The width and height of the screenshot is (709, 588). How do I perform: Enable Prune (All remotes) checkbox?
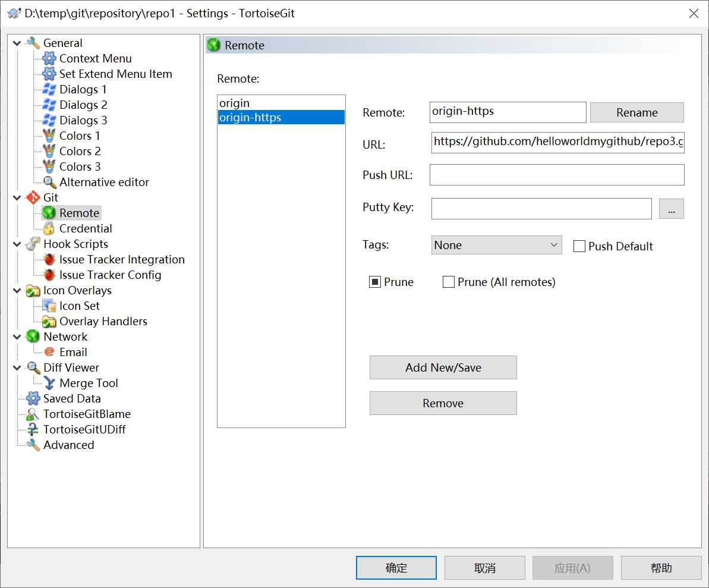[x=449, y=282]
